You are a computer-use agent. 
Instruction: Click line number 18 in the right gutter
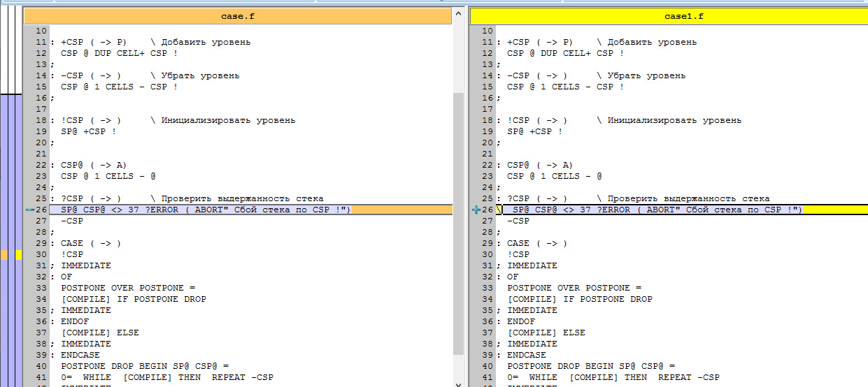487,120
